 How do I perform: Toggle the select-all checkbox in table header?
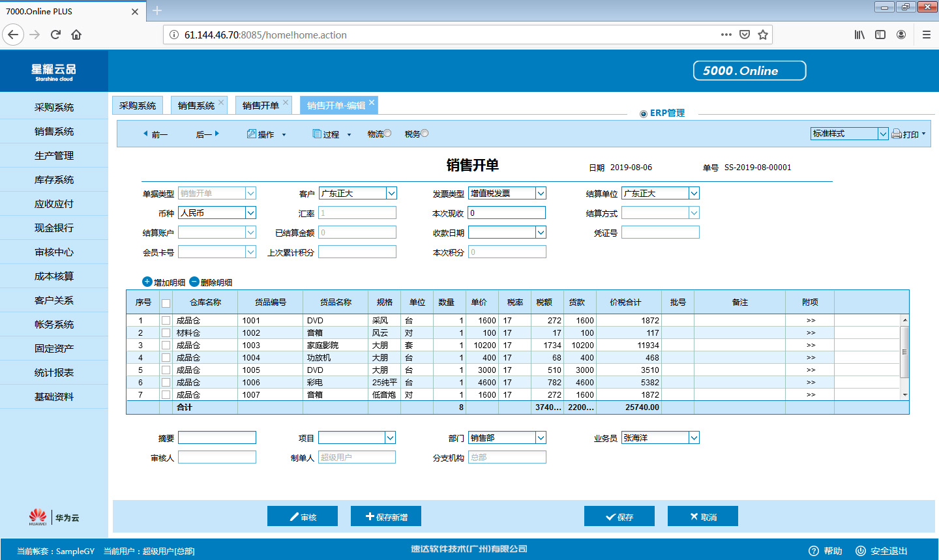click(166, 302)
